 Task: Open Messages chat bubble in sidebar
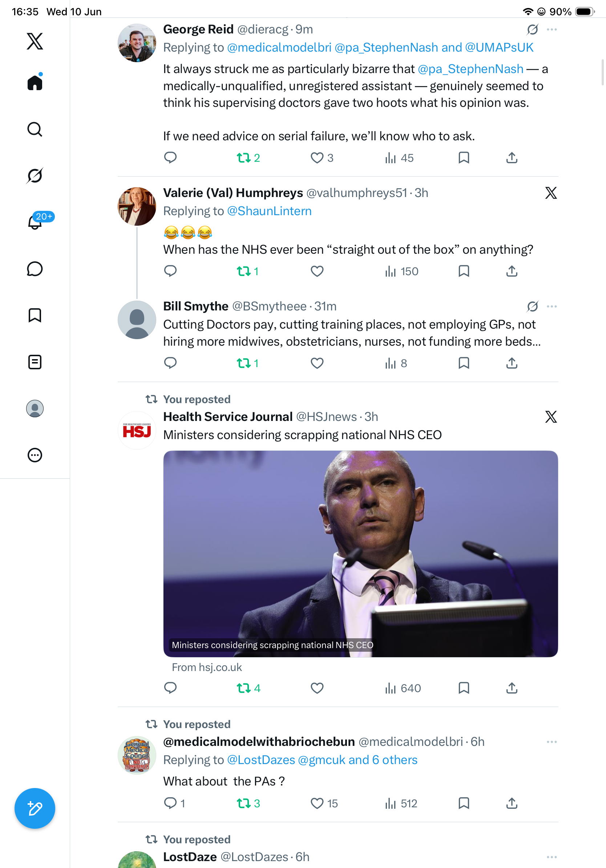[x=35, y=269]
